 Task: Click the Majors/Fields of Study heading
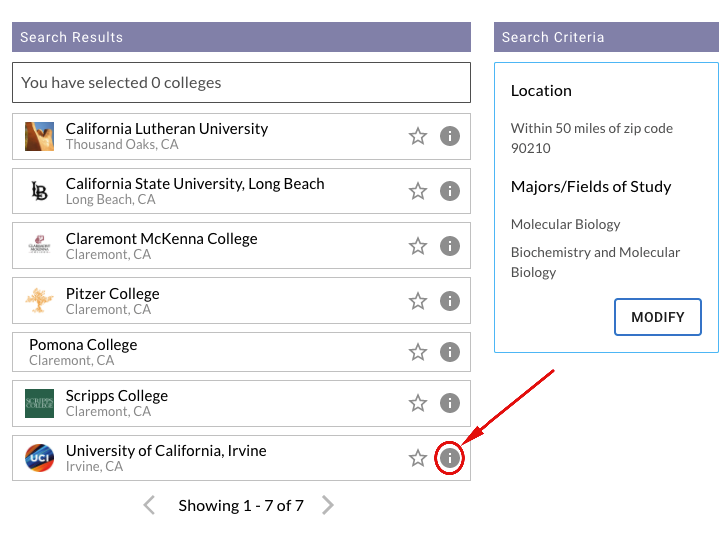[591, 187]
